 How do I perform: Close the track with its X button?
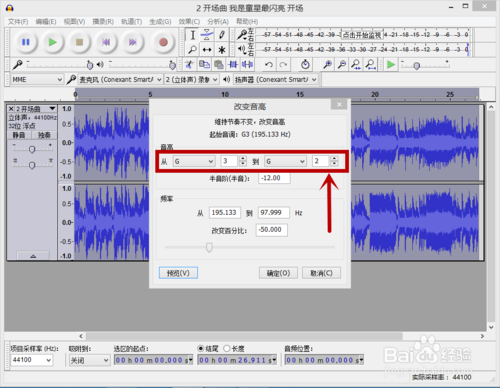click(x=11, y=109)
